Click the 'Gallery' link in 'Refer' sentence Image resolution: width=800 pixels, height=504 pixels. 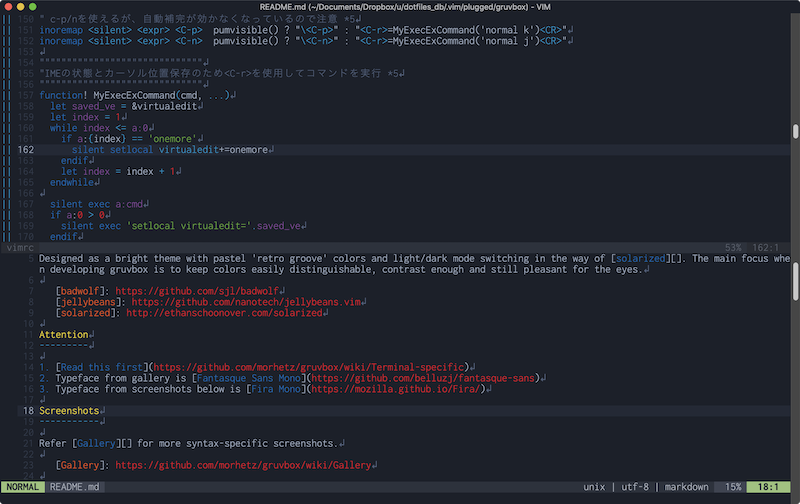[x=96, y=444]
